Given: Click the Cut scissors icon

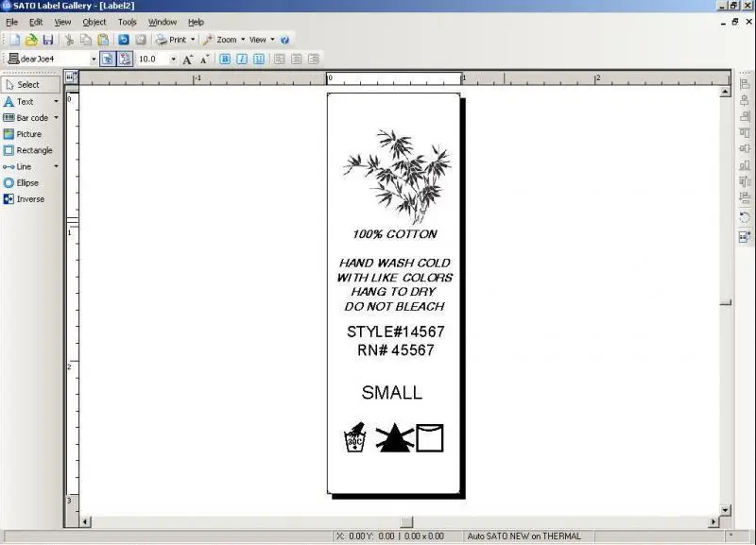Looking at the screenshot, I should coord(69,40).
